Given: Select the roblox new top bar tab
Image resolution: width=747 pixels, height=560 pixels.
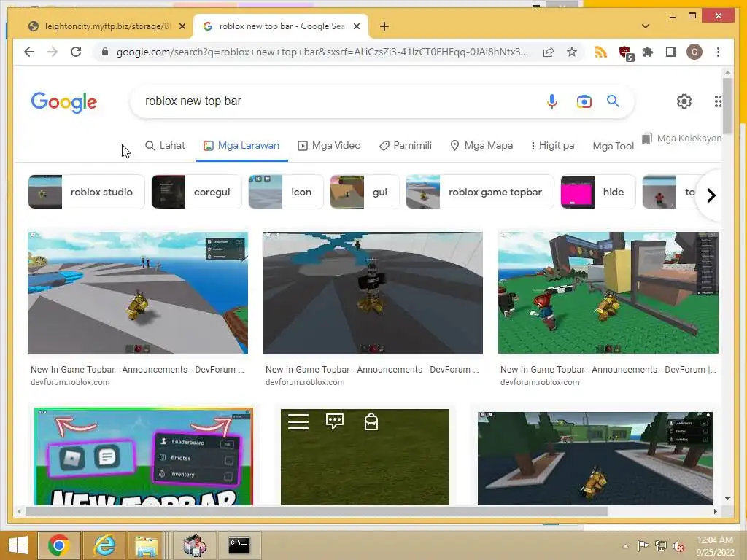Looking at the screenshot, I should (x=280, y=26).
